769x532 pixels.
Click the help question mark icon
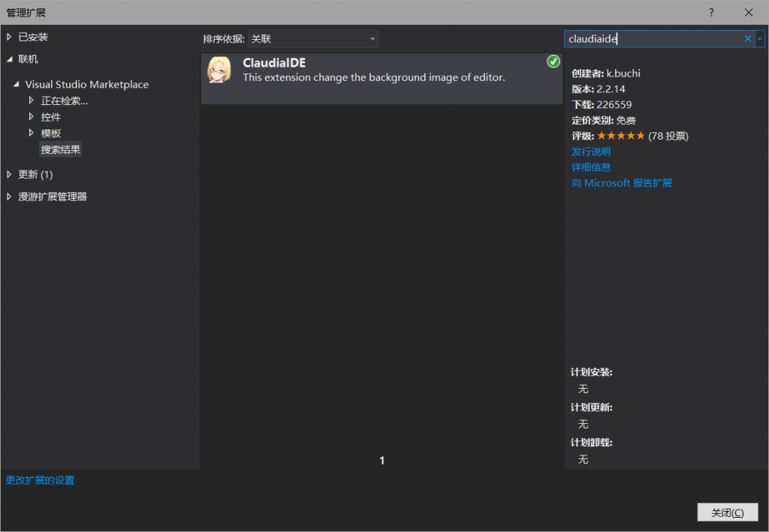click(x=711, y=13)
